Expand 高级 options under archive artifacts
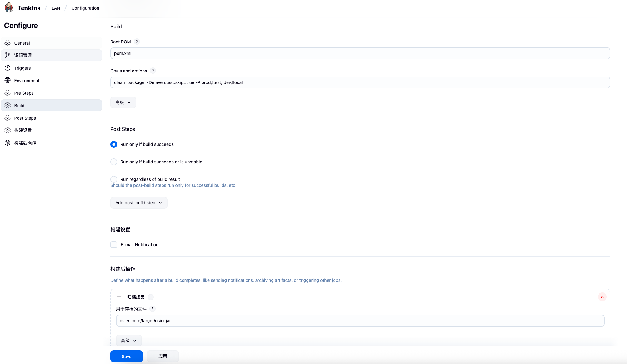This screenshot has width=627, height=364. 129,341
